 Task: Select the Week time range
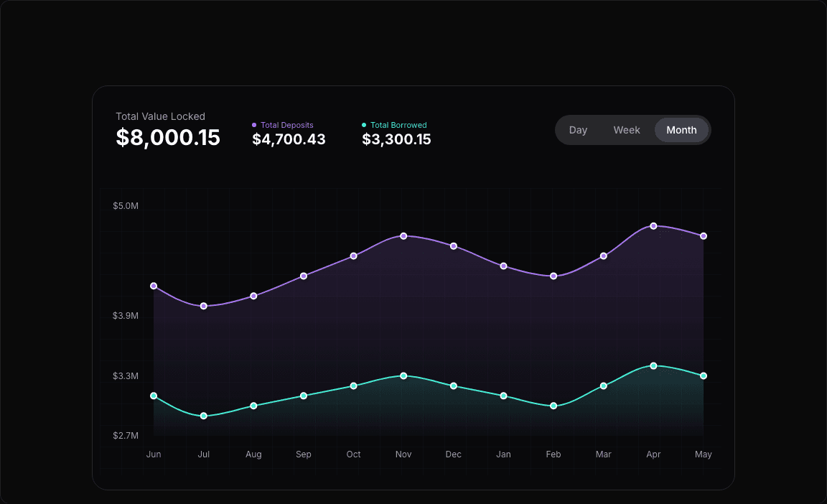pos(626,130)
